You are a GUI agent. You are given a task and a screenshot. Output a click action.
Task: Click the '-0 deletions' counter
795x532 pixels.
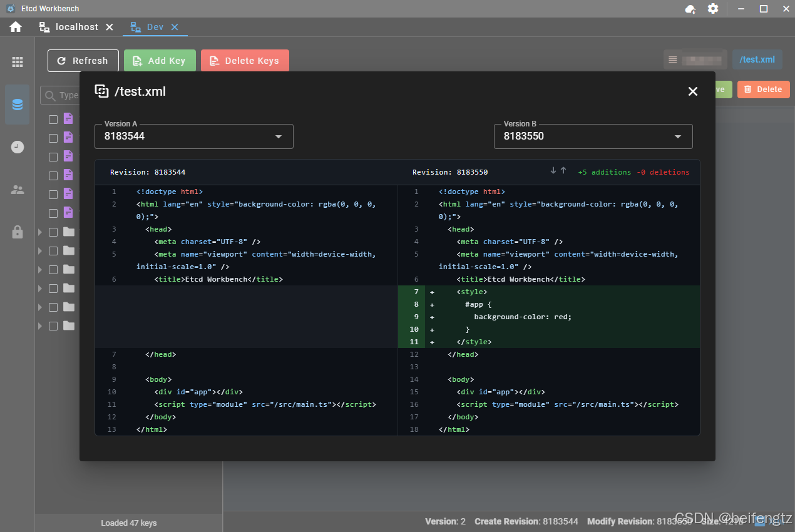[x=663, y=172]
